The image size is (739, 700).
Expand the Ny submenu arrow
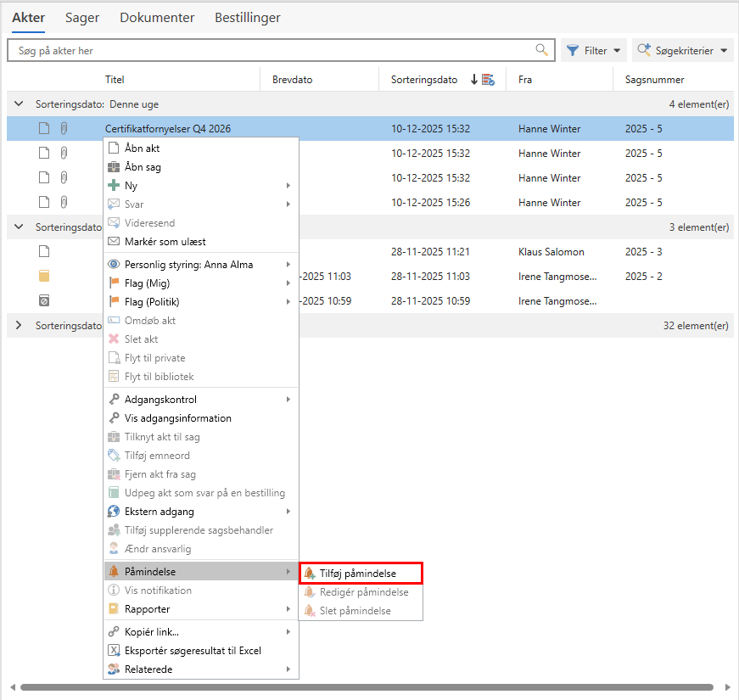pyautogui.click(x=288, y=185)
